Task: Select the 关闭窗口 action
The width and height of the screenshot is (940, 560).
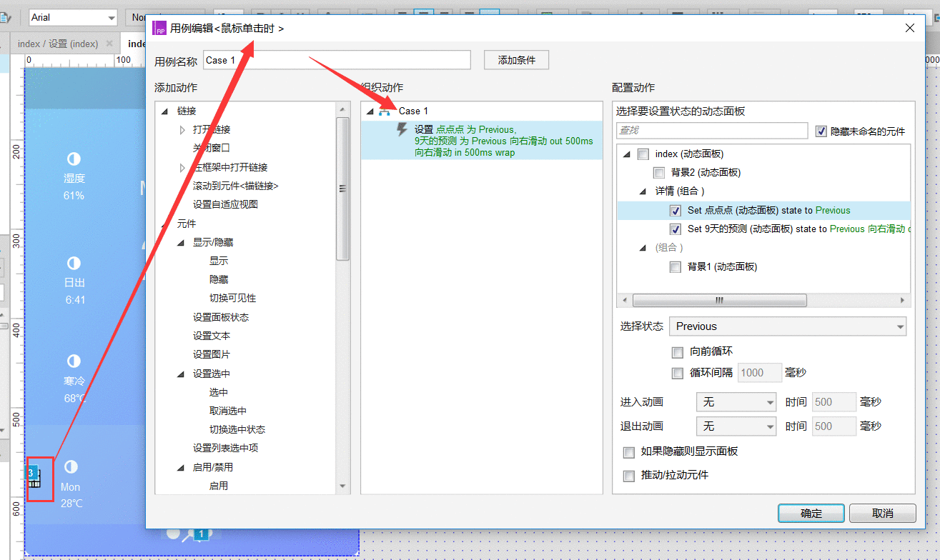Action: 212,149
